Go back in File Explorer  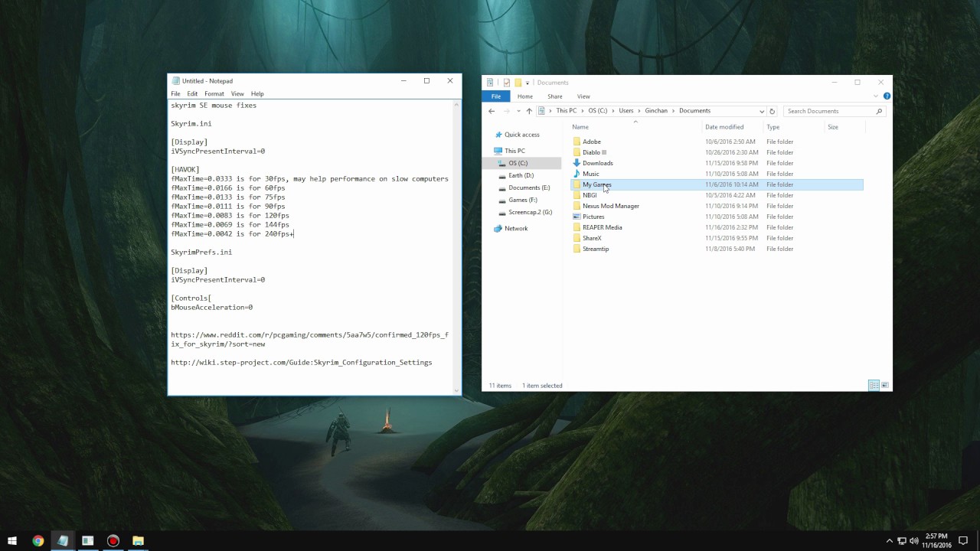(x=492, y=111)
